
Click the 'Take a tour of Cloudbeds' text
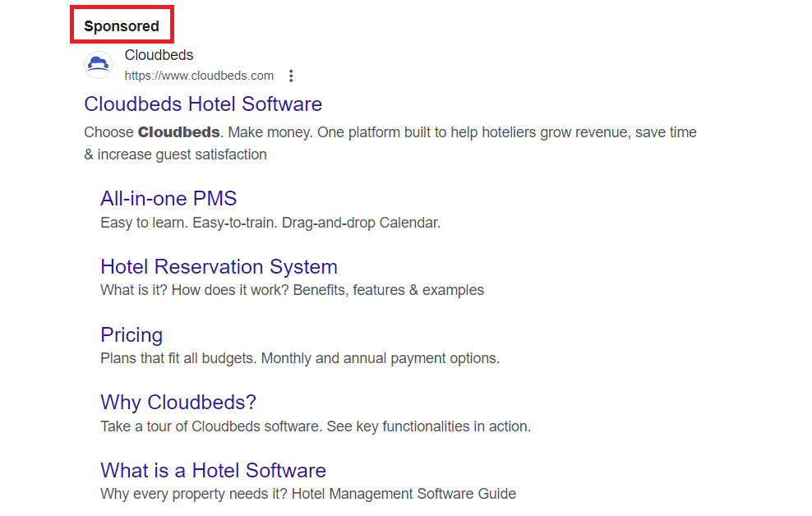click(316, 426)
